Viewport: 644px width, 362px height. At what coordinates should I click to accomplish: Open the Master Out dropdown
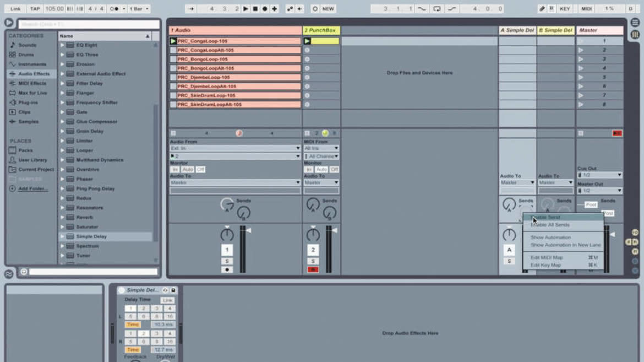[x=599, y=191]
